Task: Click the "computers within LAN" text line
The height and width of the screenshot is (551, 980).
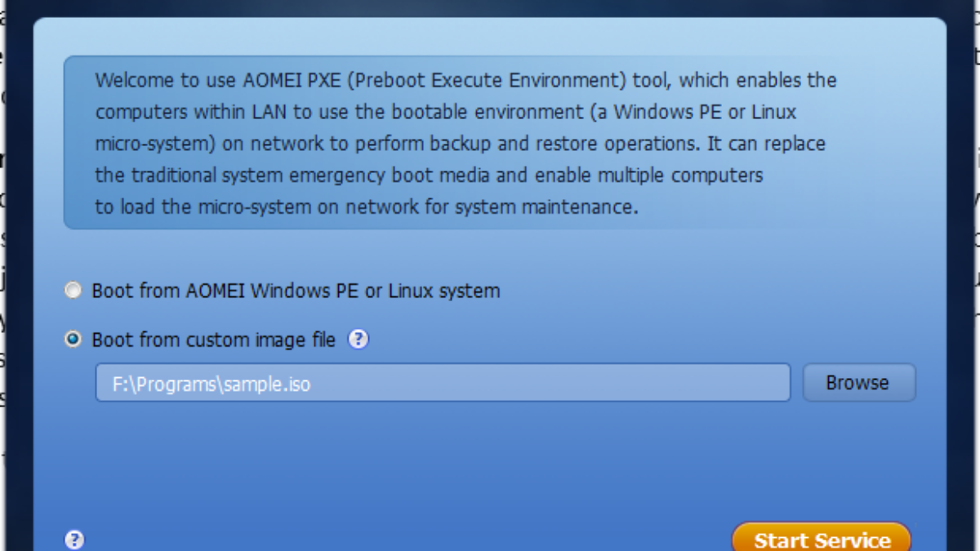Action: click(445, 112)
